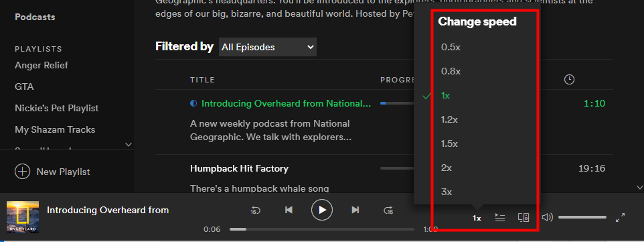This screenshot has width=644, height=242.
Task: Click text There's a humpback whale song
Action: point(260,188)
